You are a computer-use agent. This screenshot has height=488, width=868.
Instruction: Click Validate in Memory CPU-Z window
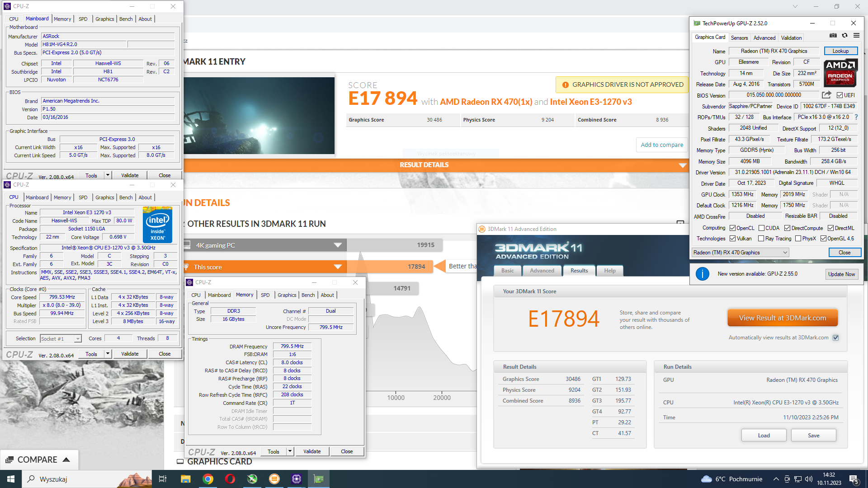(x=312, y=451)
